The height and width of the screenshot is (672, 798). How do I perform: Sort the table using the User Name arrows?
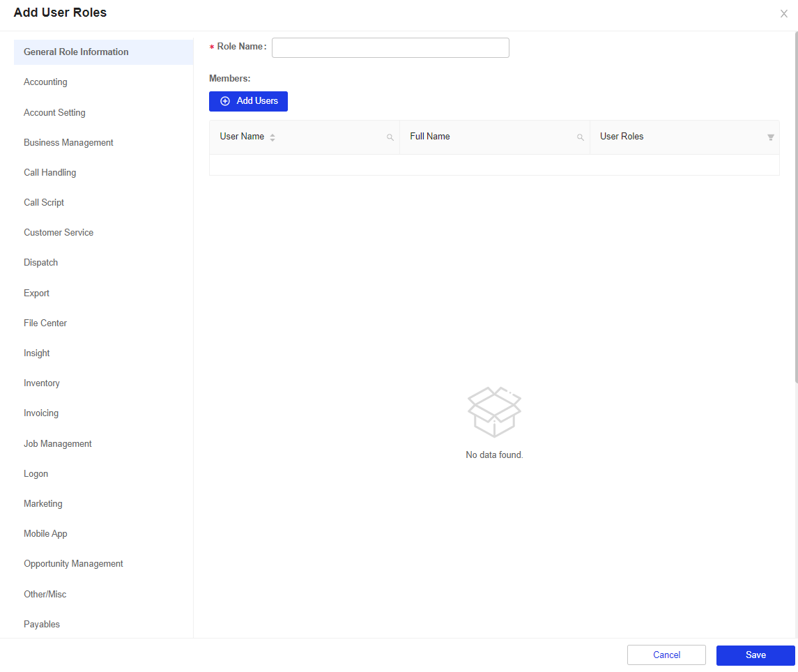[x=272, y=137]
